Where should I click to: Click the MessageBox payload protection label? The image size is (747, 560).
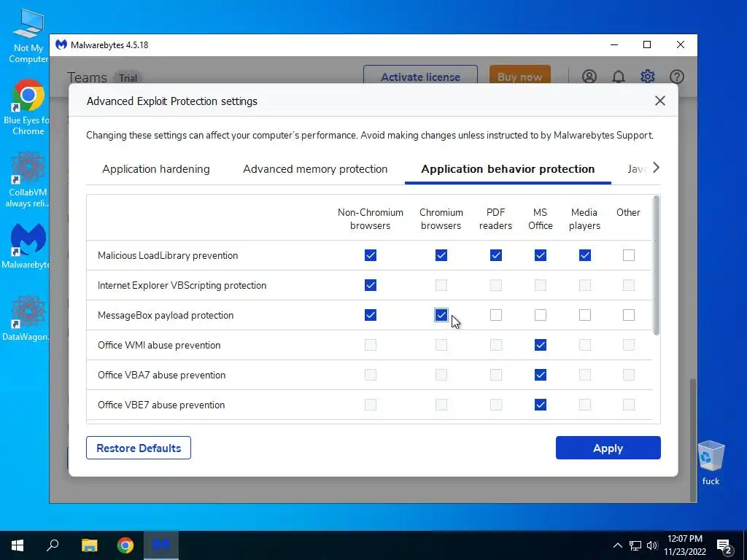click(166, 315)
